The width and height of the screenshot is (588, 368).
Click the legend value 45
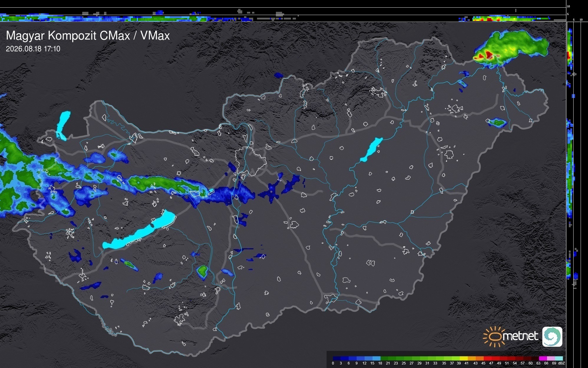[x=483, y=363]
